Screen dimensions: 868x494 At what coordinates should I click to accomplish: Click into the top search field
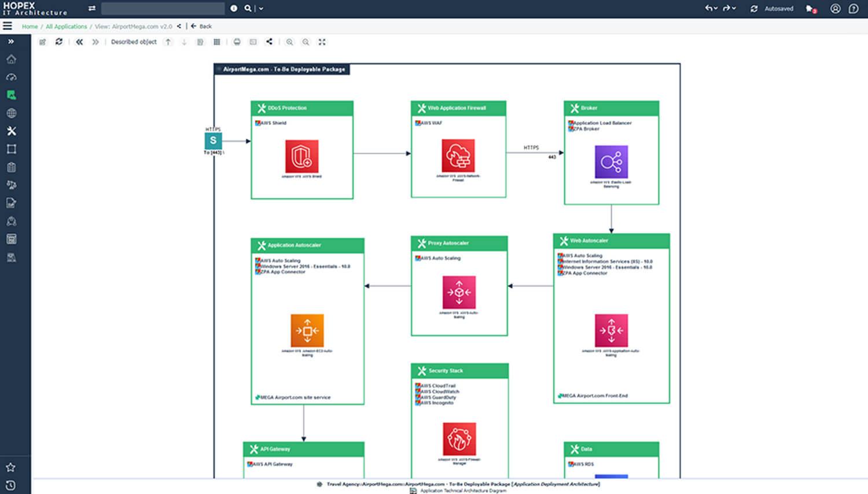163,9
